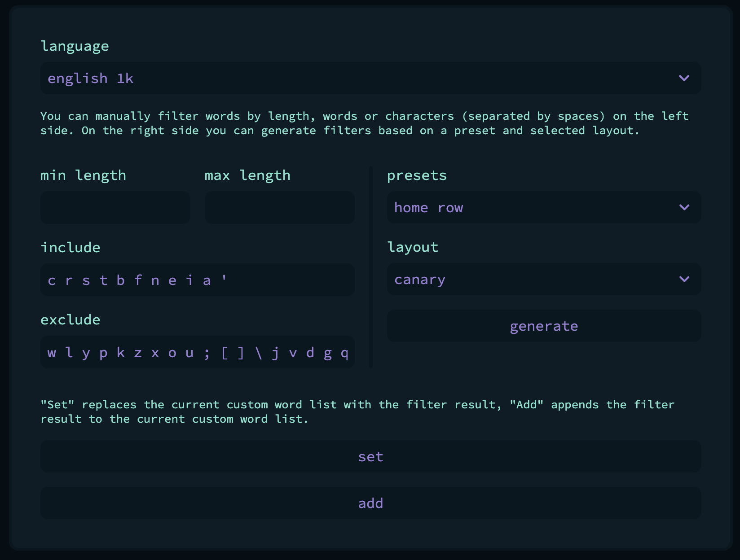Click the "language" label text

point(75,46)
